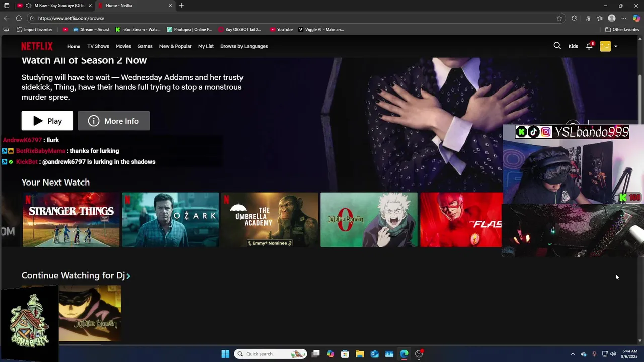Screen dimensions: 644x362
Task: Click the netflix.com address bar
Action: [297, 18]
